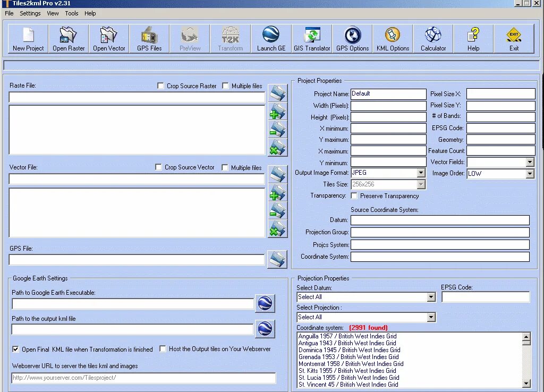Expand the Tiles Size dropdown
This screenshot has height=392, width=544.
pos(421,184)
